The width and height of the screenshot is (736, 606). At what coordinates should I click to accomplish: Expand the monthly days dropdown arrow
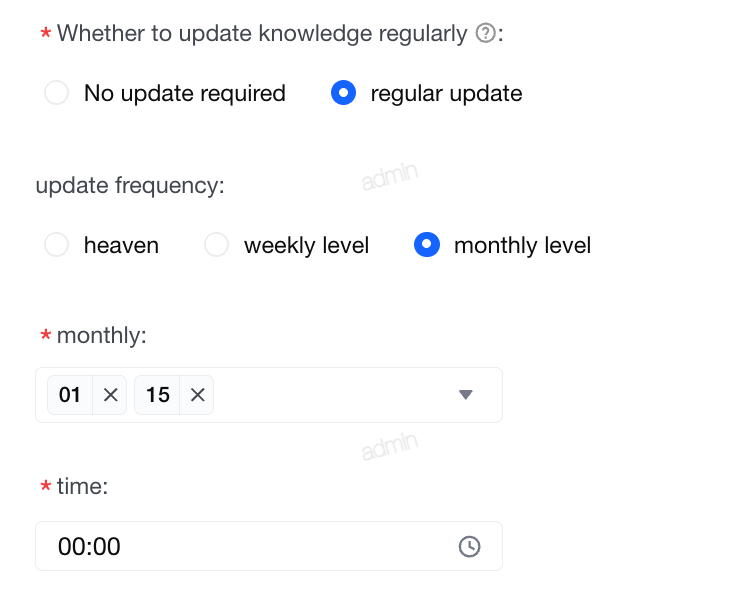(x=466, y=395)
